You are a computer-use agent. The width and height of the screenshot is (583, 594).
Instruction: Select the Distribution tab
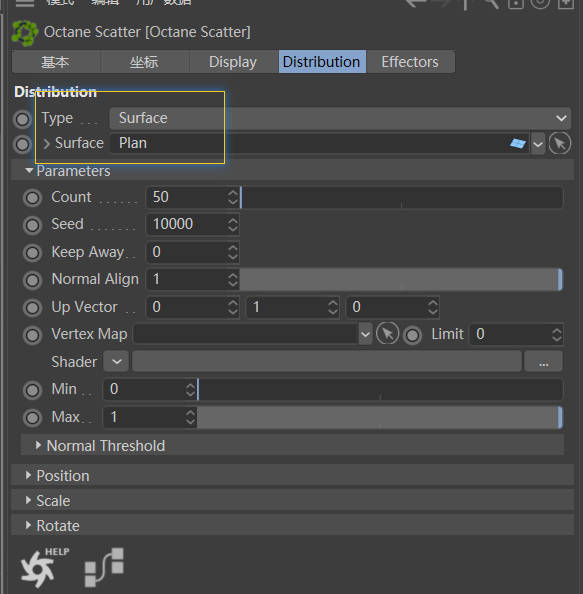tap(322, 62)
